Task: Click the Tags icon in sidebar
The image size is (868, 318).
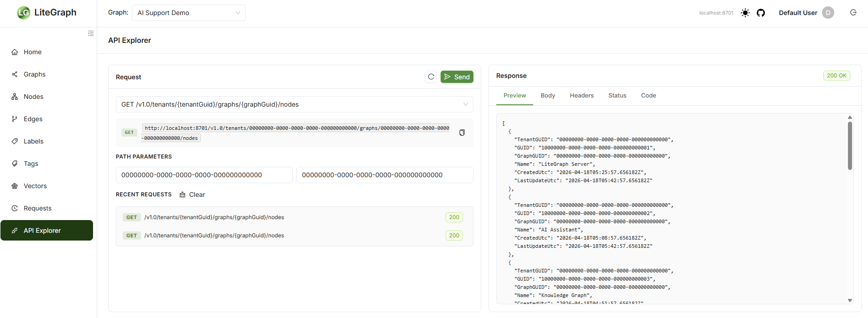Action: coord(15,164)
